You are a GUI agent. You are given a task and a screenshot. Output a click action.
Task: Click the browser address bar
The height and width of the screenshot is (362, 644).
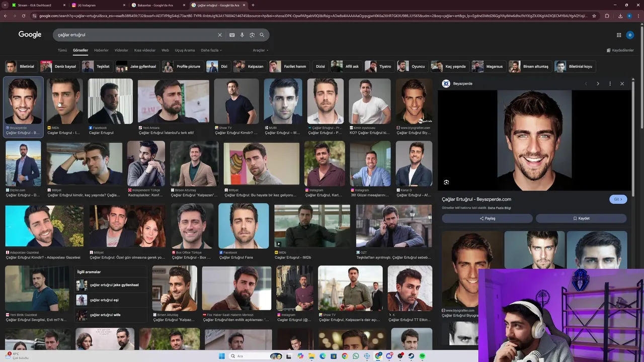pyautogui.click(x=312, y=16)
